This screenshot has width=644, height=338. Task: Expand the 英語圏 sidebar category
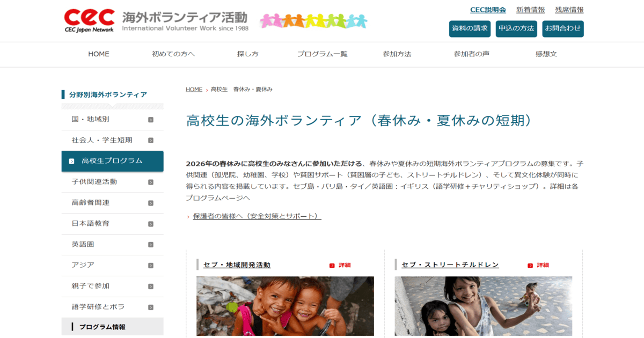[x=113, y=245]
